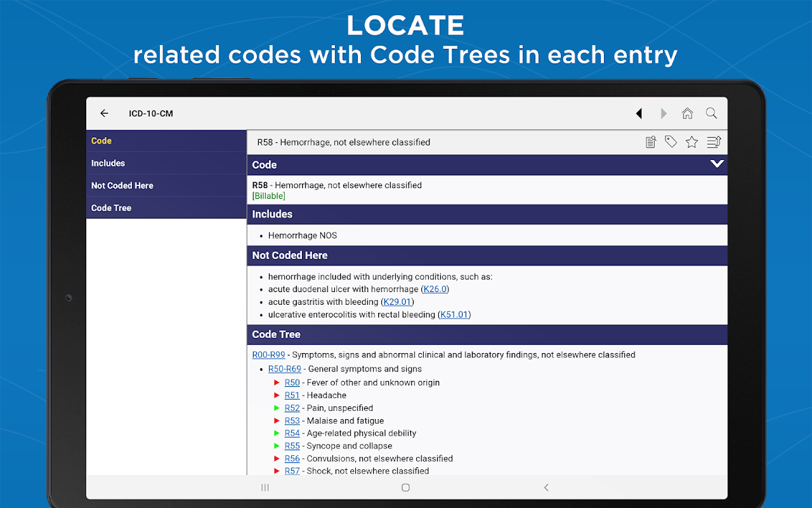Tap the Code Tree section header in the entry

tap(487, 335)
